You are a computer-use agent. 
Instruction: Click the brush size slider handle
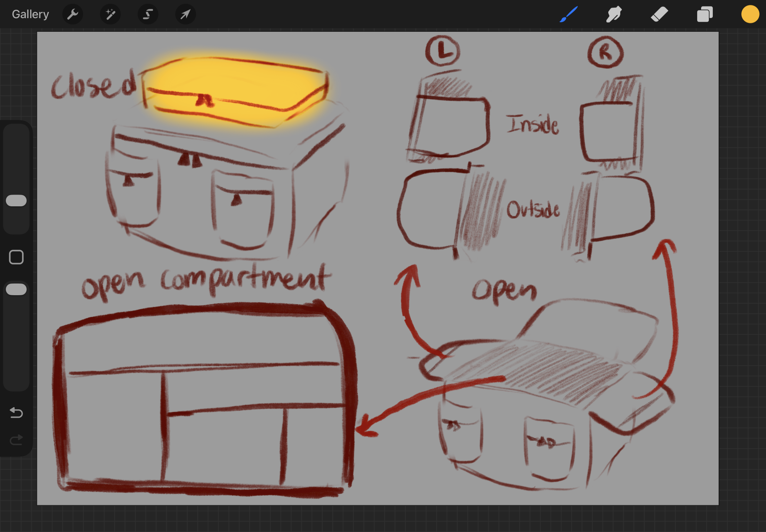16,201
